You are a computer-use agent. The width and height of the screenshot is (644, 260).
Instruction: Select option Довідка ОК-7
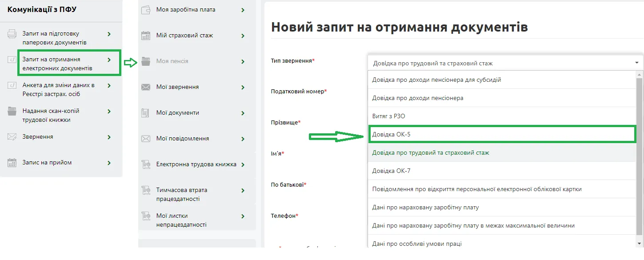point(502,171)
